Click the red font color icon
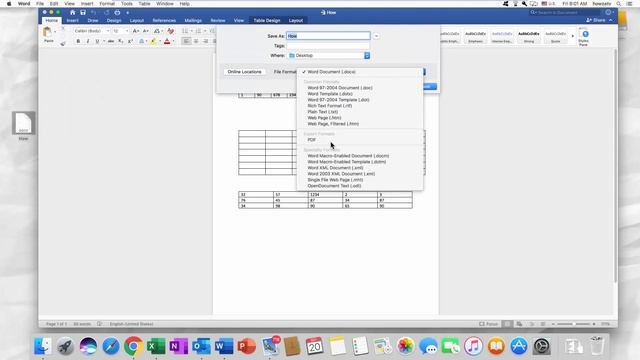This screenshot has width=640, height=360. coord(167,41)
